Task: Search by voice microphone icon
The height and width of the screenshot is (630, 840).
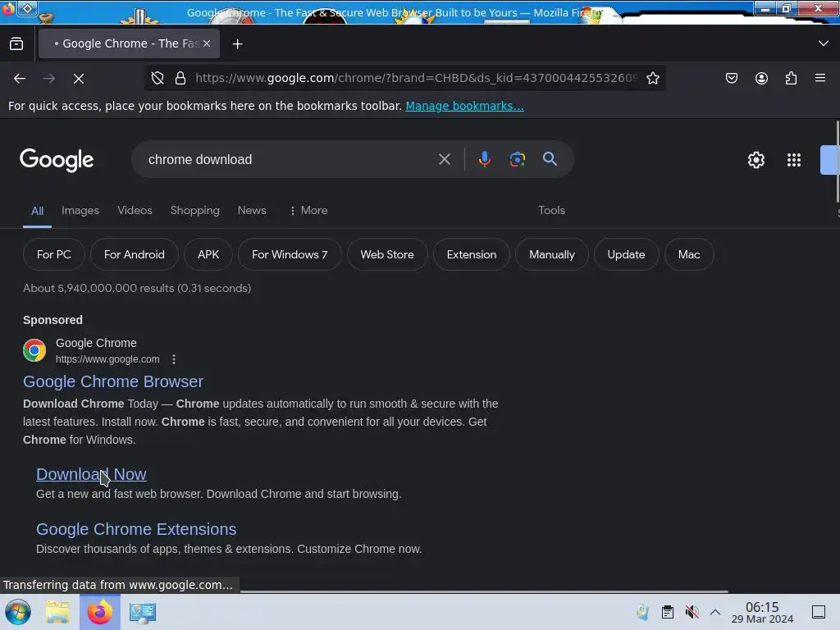Action: [484, 159]
